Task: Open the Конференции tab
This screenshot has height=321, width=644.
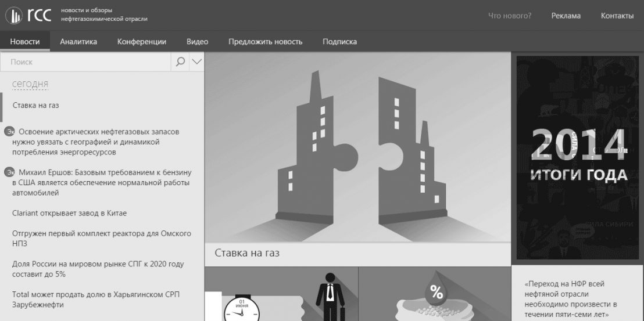Action: pyautogui.click(x=142, y=41)
